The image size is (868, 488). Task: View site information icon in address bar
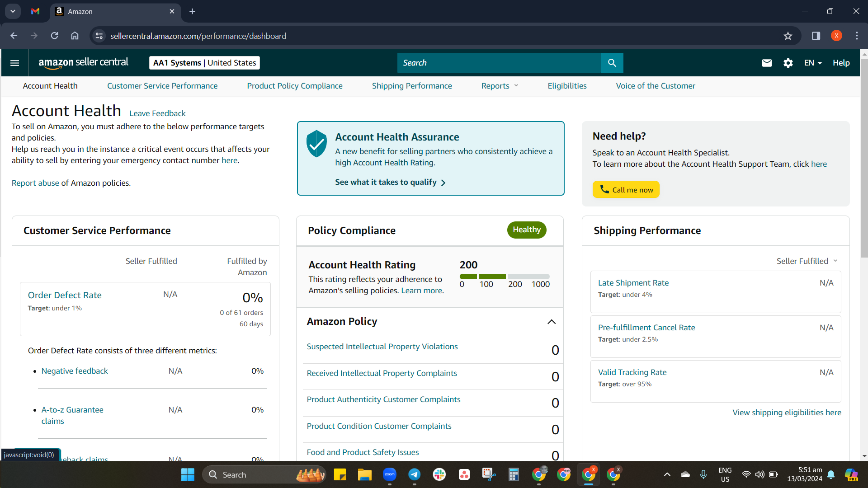pyautogui.click(x=99, y=36)
